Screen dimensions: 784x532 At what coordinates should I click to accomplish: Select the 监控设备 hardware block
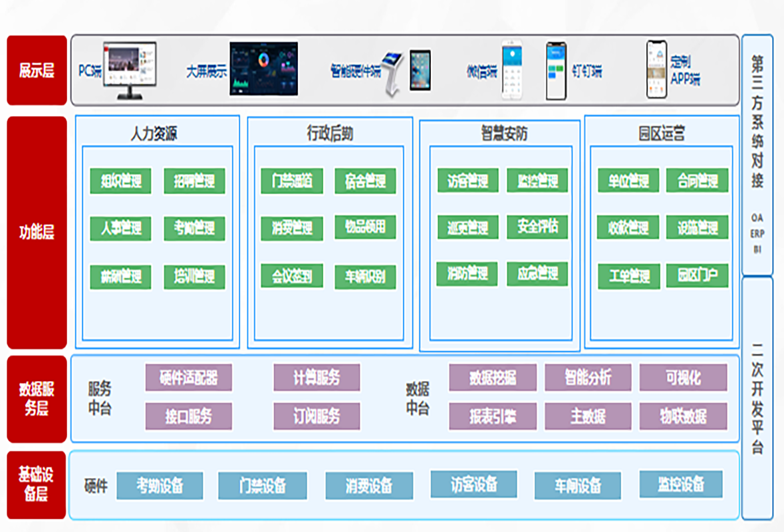click(682, 485)
